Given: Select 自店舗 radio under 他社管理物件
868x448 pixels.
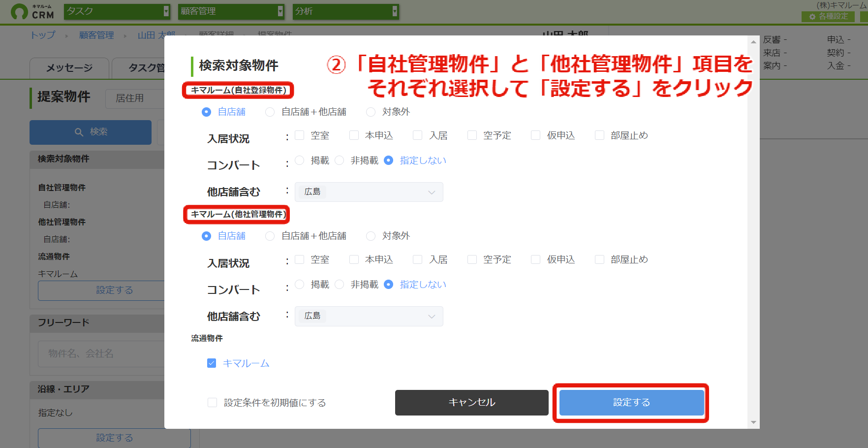Looking at the screenshot, I should tap(207, 236).
